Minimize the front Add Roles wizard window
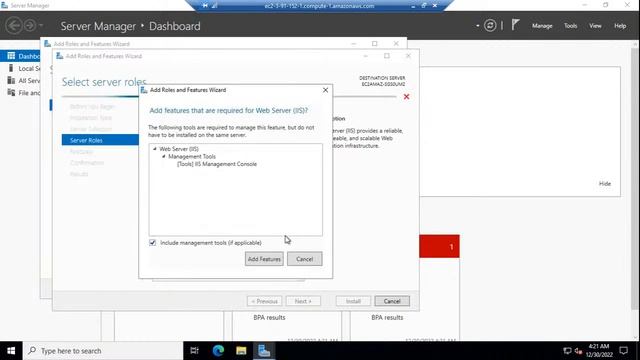This screenshot has height=360, width=640. 365,56
